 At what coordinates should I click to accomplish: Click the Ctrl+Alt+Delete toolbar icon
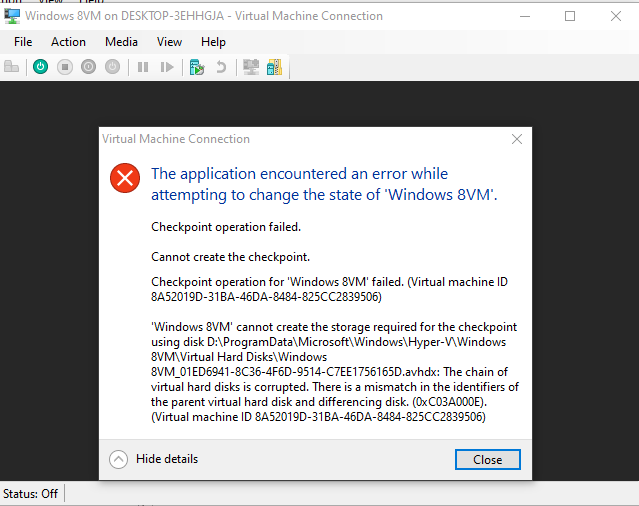(x=12, y=67)
